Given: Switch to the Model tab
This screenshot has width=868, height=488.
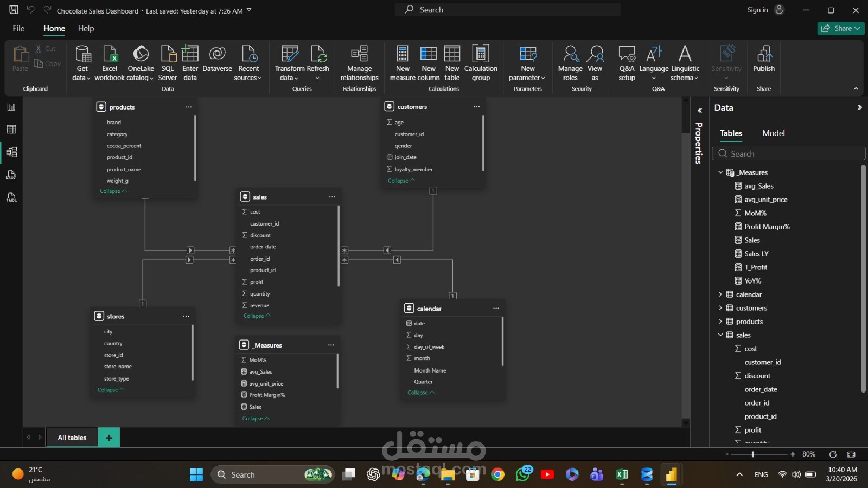Looking at the screenshot, I should pyautogui.click(x=773, y=133).
